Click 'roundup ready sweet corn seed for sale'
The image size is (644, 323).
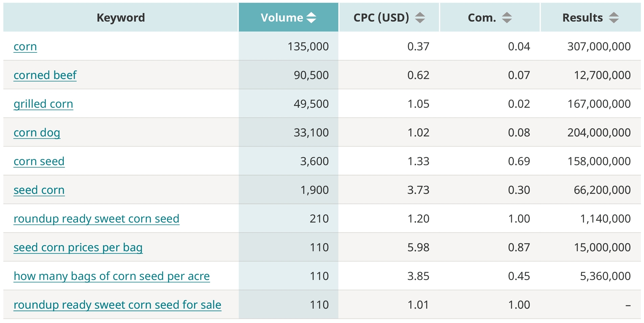[117, 305]
